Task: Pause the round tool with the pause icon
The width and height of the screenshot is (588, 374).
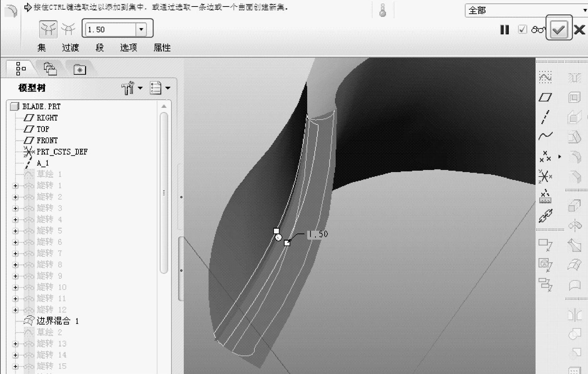Action: 504,30
